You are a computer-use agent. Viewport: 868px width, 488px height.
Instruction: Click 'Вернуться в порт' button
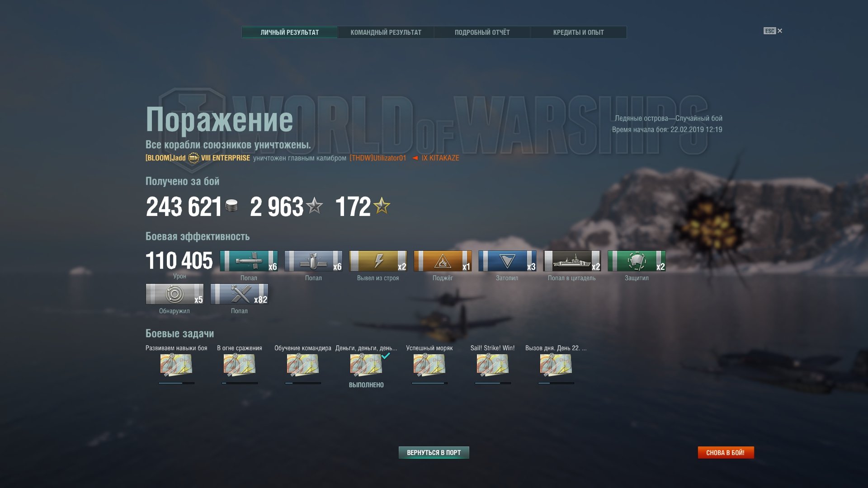434,453
